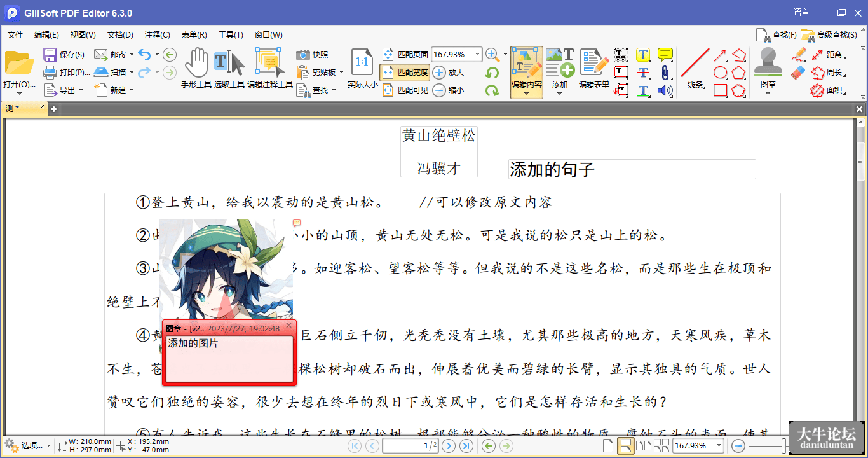Close the stamp note popup
The image size is (868, 458).
(288, 326)
